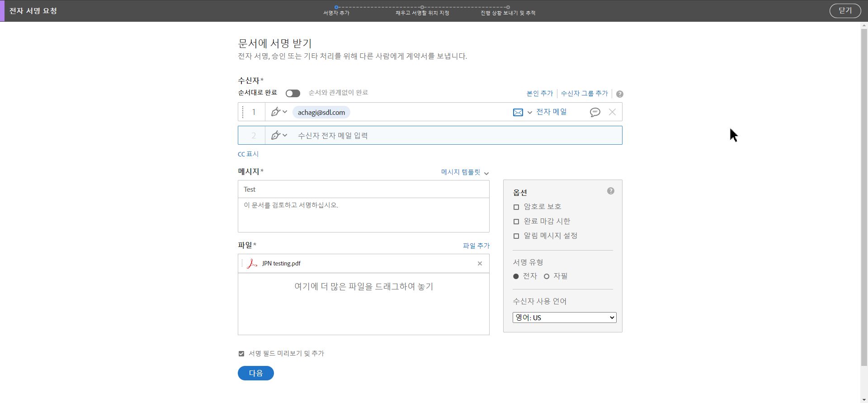Screen dimensions: 868x403
Task: Click the envelope icon next to 전자 메일
Action: click(518, 112)
